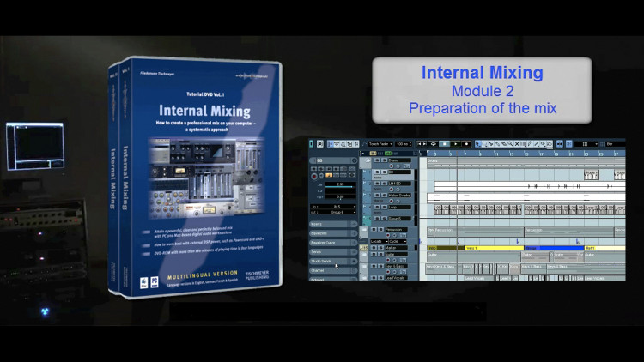Screen dimensions: 644x362
Task: Click the transport Play button
Action: [x=455, y=144]
